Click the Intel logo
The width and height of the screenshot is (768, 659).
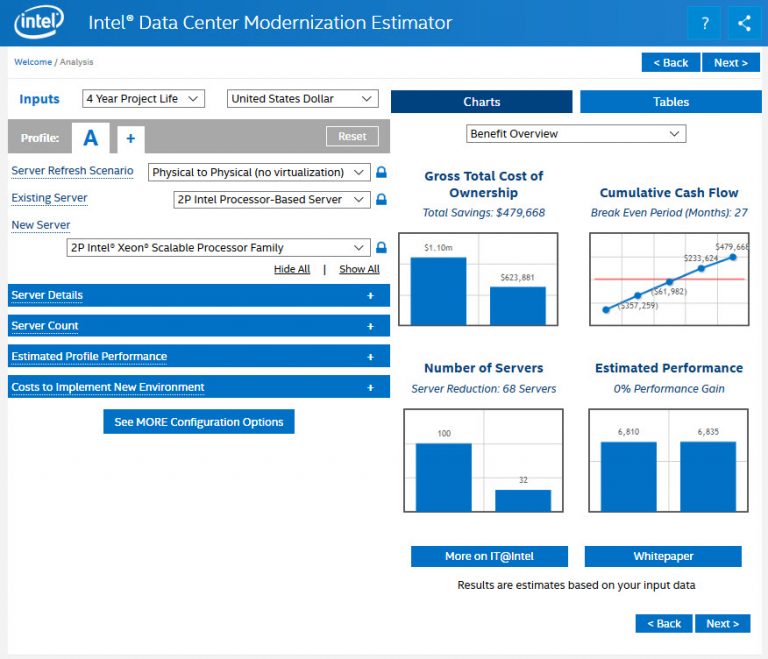pos(39,22)
